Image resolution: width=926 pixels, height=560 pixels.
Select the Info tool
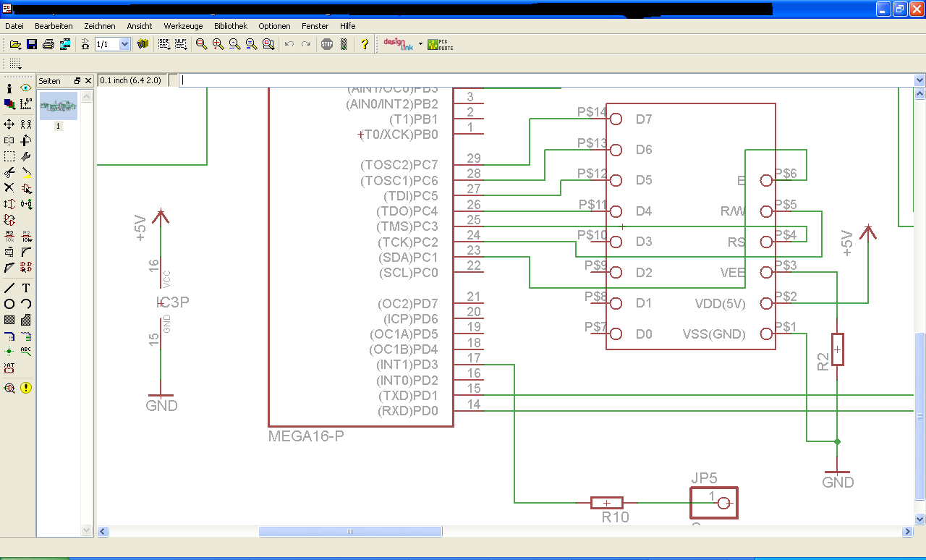pyautogui.click(x=9, y=88)
